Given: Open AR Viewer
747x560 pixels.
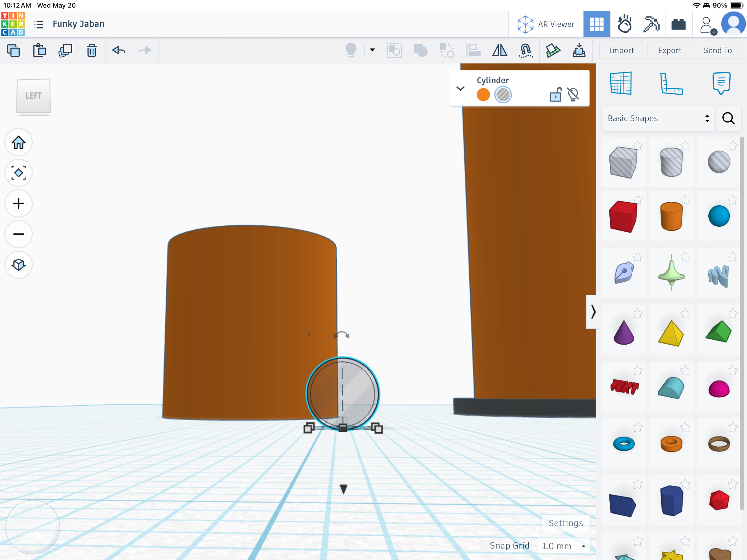Looking at the screenshot, I should [x=546, y=24].
